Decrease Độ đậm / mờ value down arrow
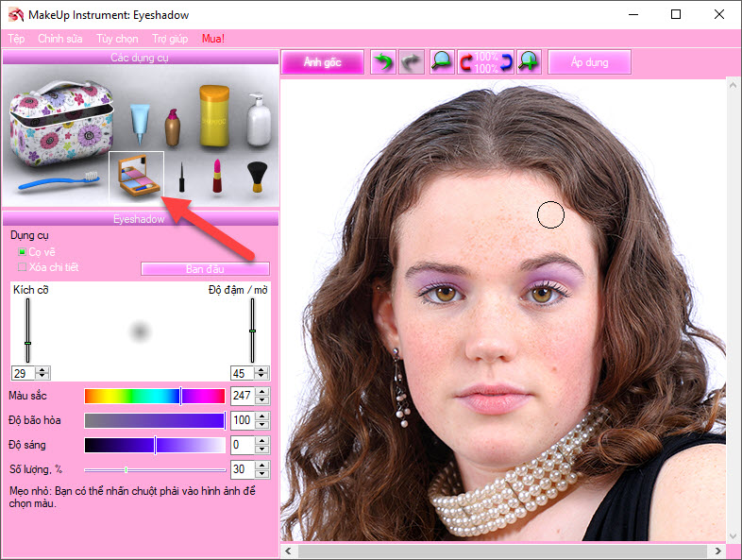742x560 pixels. [x=261, y=377]
